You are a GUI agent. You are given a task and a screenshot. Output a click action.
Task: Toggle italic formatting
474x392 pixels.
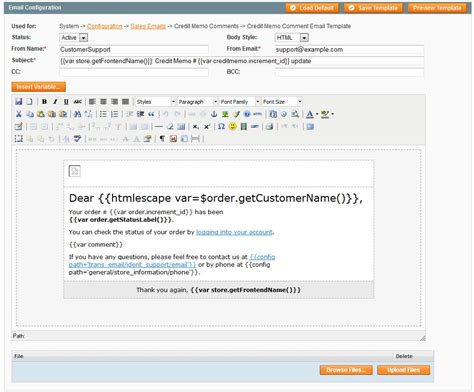55,102
